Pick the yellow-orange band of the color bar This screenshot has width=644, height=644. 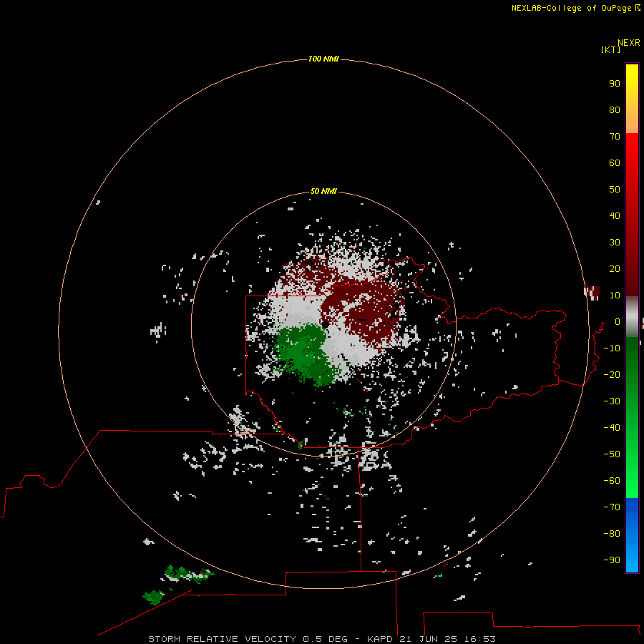coord(632,99)
